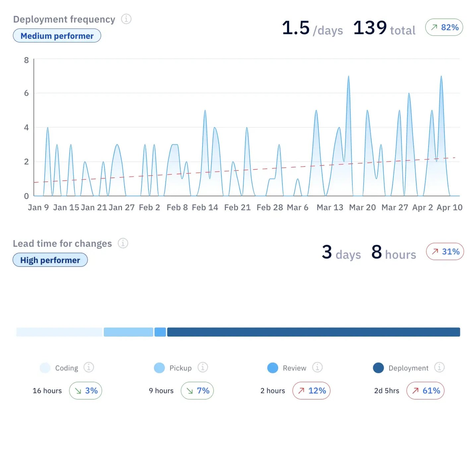476x449 pixels.
Task: Select the Mar 13 label on the x-axis
Action: [329, 207]
